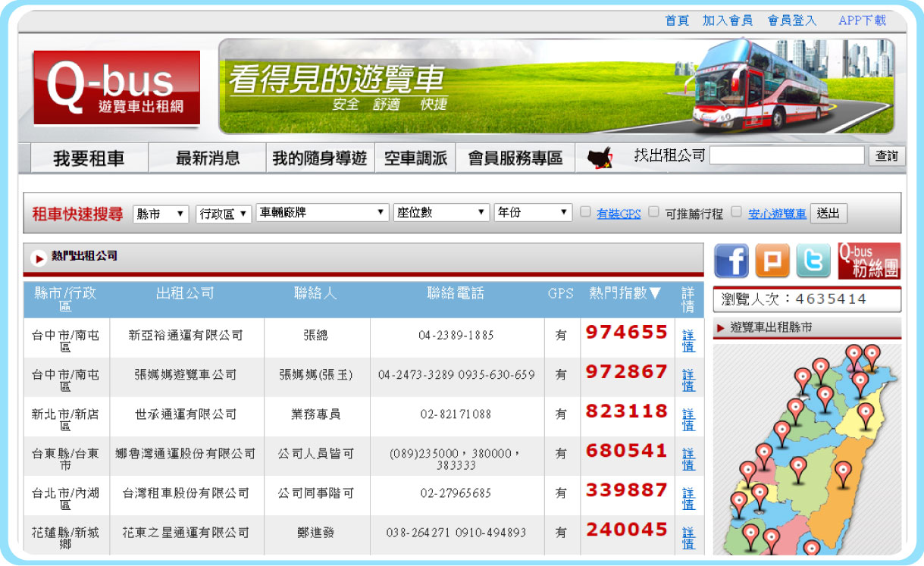Image resolution: width=924 pixels, height=566 pixels.
Task: Click the 安心遊覽車 link
Action: [x=778, y=214]
